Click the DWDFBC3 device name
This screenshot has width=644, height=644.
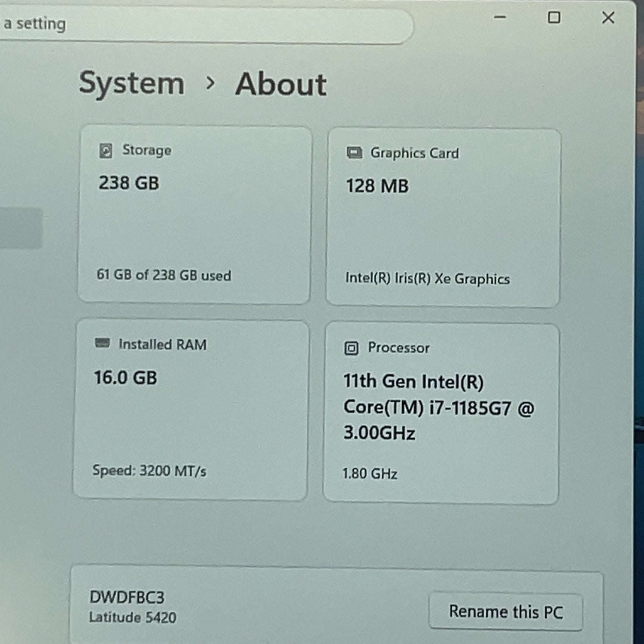click(x=127, y=597)
